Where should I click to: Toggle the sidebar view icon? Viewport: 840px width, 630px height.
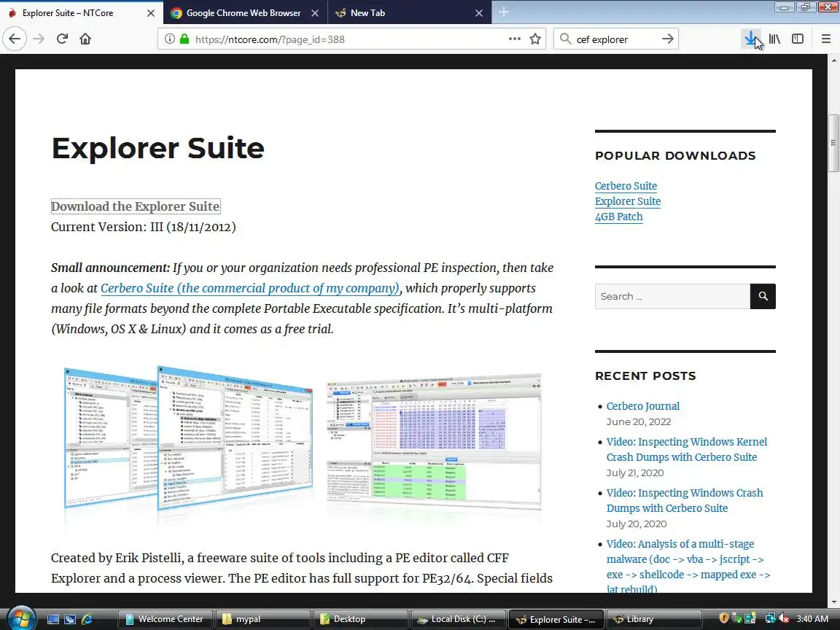coord(798,39)
